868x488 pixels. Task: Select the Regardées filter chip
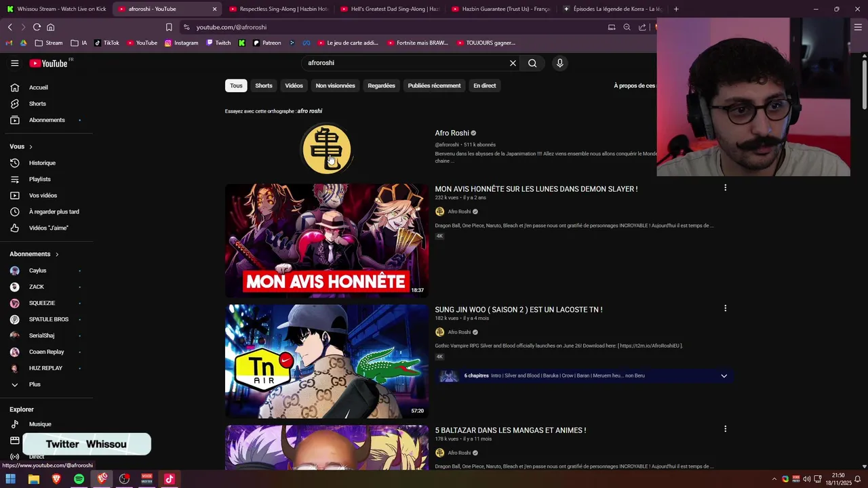click(x=381, y=85)
